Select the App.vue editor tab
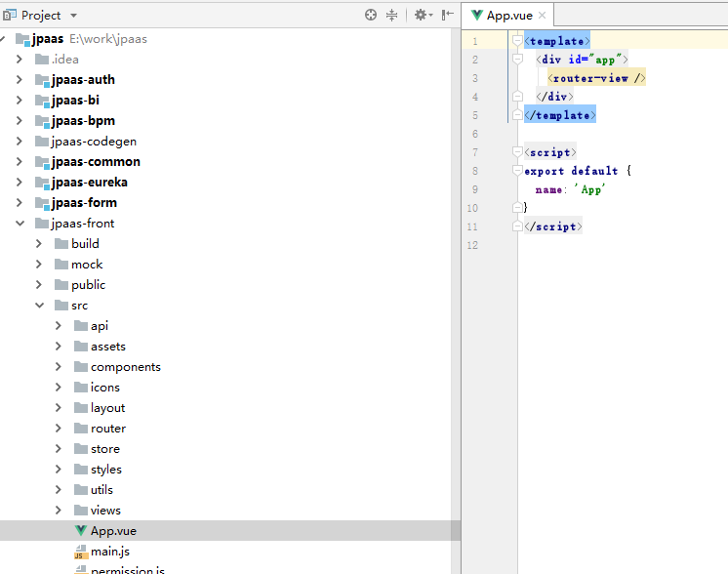The height and width of the screenshot is (574, 728). click(x=507, y=16)
